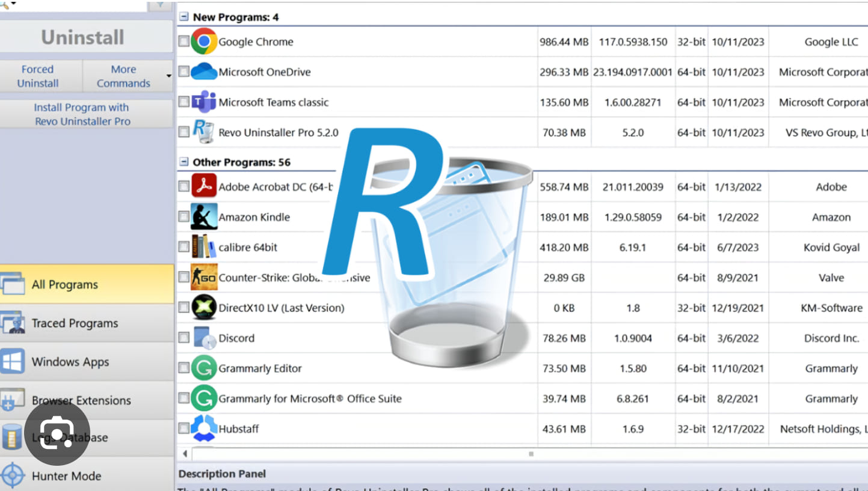This screenshot has width=868, height=491.
Task: Click the Grammarly for Microsoft Office Suite icon
Action: pos(204,398)
